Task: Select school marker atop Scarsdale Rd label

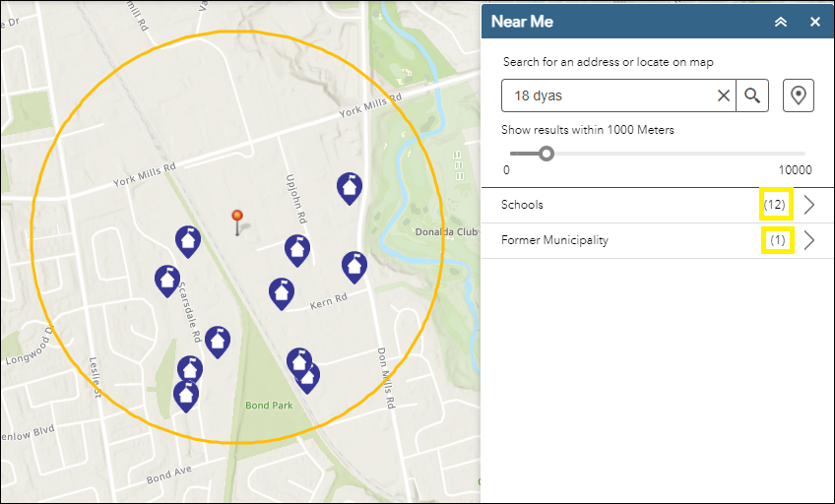Action: click(x=167, y=281)
